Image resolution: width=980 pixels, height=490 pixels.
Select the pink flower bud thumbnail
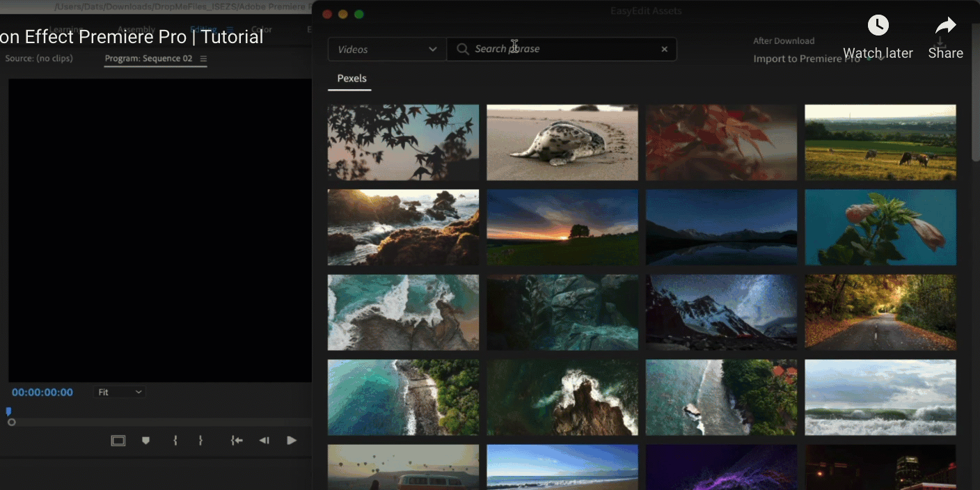[880, 228]
